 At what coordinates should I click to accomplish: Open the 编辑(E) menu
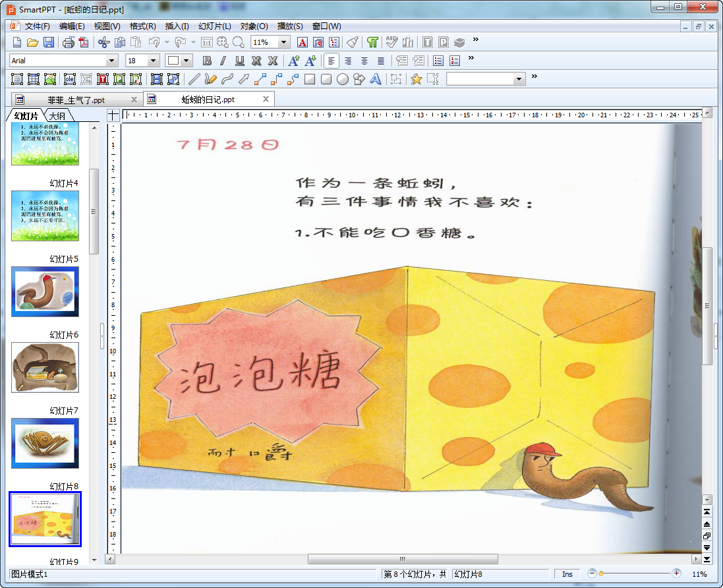tap(72, 26)
